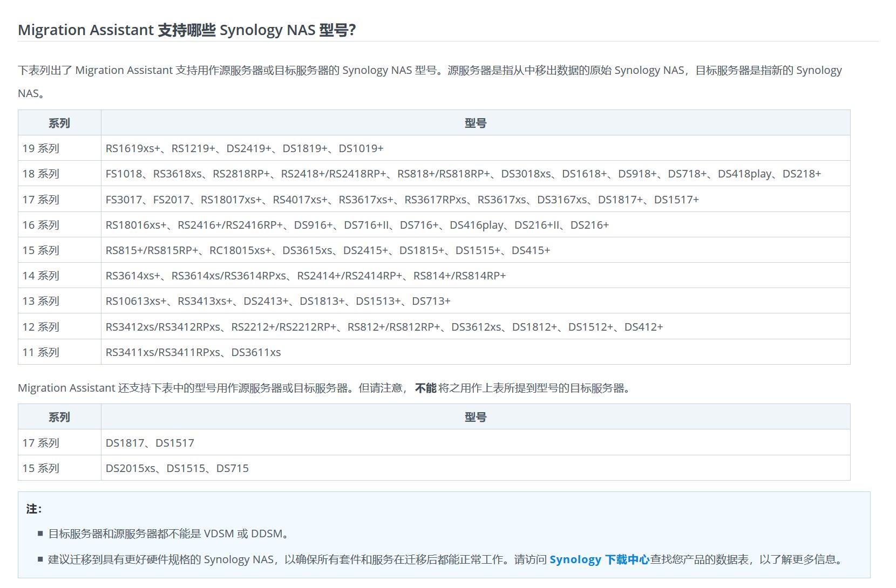Click the VDSM 或 DDSM note line

(171, 534)
